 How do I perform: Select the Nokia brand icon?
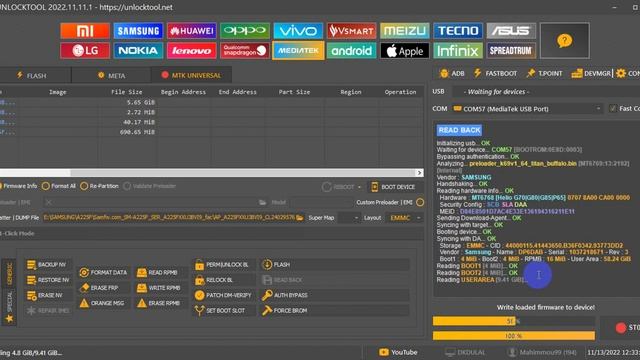click(138, 51)
